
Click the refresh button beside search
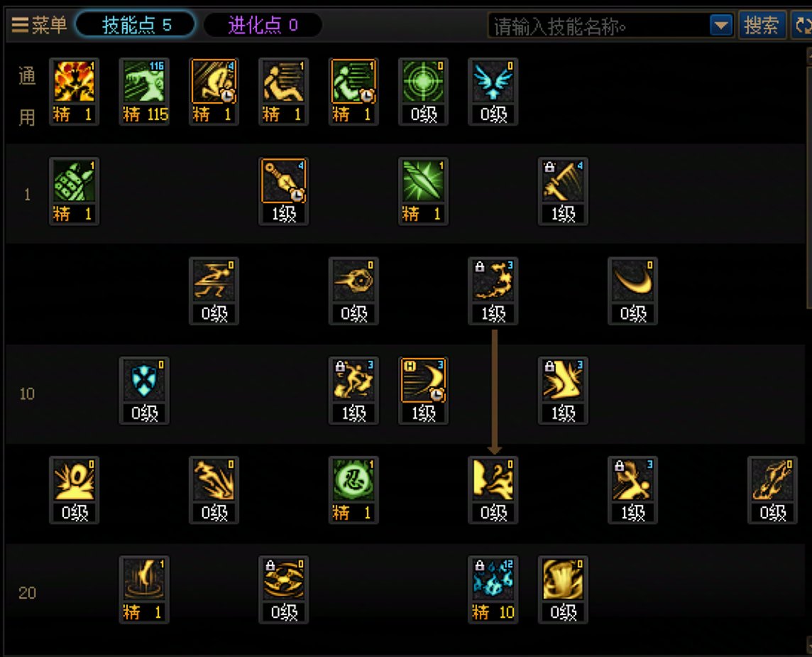tap(801, 25)
